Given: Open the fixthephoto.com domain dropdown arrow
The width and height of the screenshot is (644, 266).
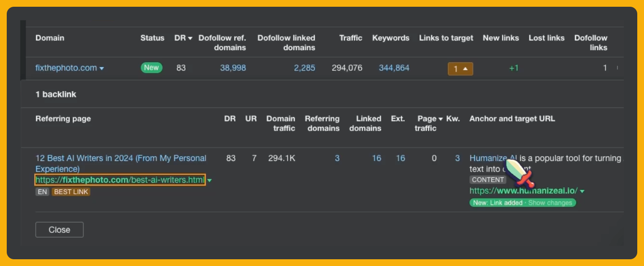Looking at the screenshot, I should pos(102,68).
